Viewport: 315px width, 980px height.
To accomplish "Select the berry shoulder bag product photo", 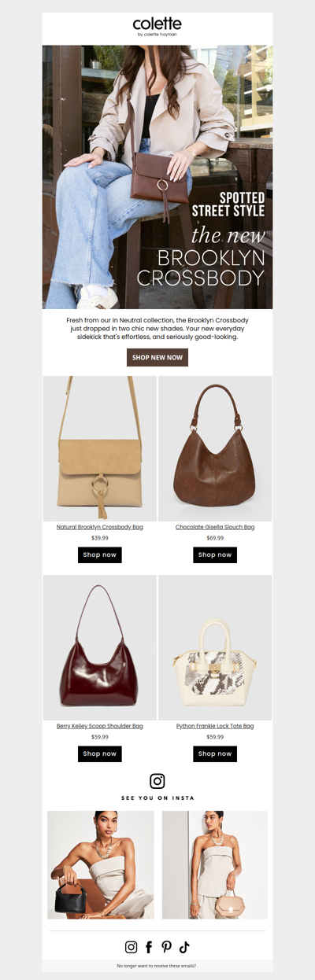I will click(x=100, y=647).
